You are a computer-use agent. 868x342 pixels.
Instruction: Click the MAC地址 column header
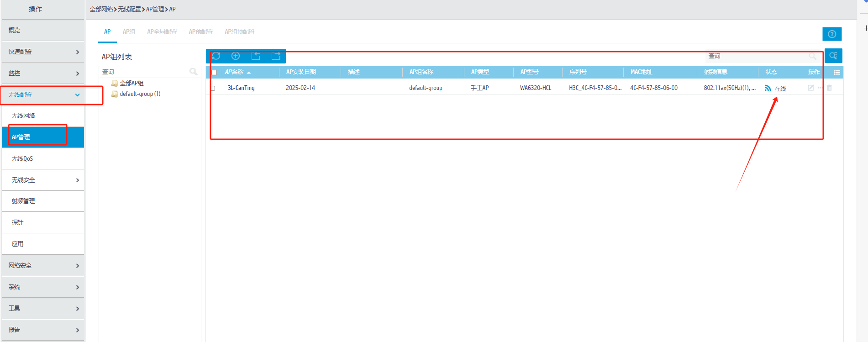coord(641,72)
